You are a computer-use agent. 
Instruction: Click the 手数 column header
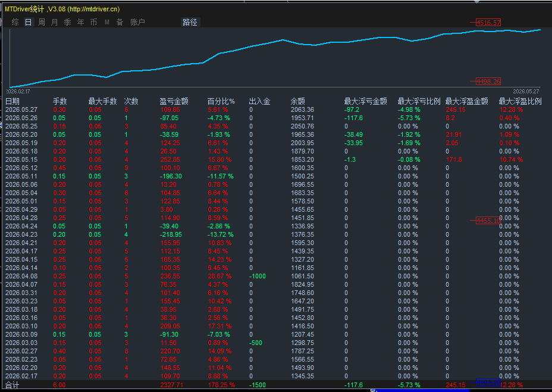click(x=60, y=102)
